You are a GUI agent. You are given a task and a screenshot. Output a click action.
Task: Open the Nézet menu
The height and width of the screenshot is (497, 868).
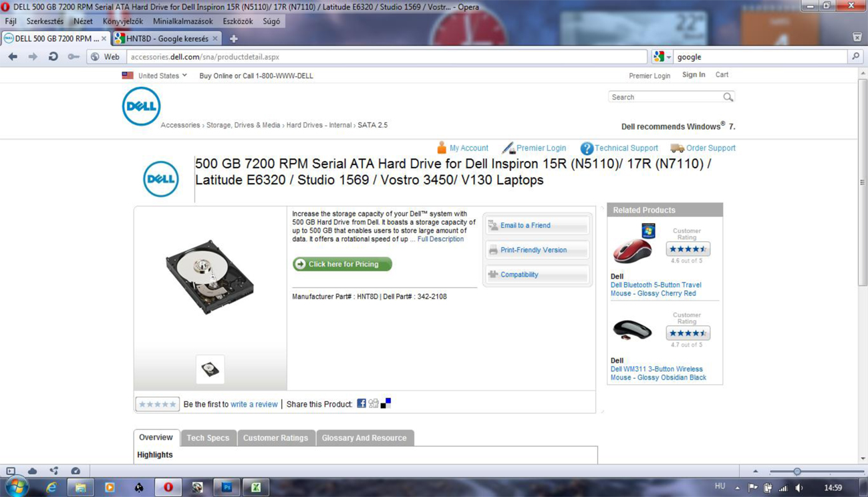tap(83, 21)
